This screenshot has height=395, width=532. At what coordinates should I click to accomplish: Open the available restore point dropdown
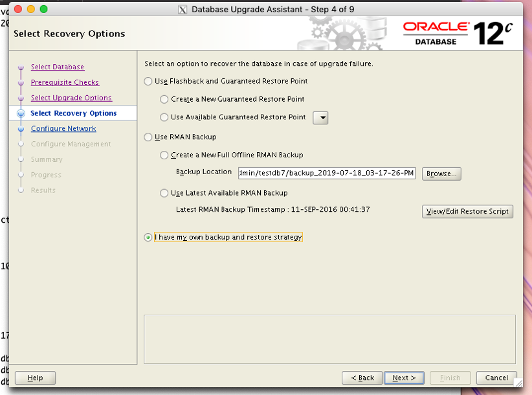320,118
